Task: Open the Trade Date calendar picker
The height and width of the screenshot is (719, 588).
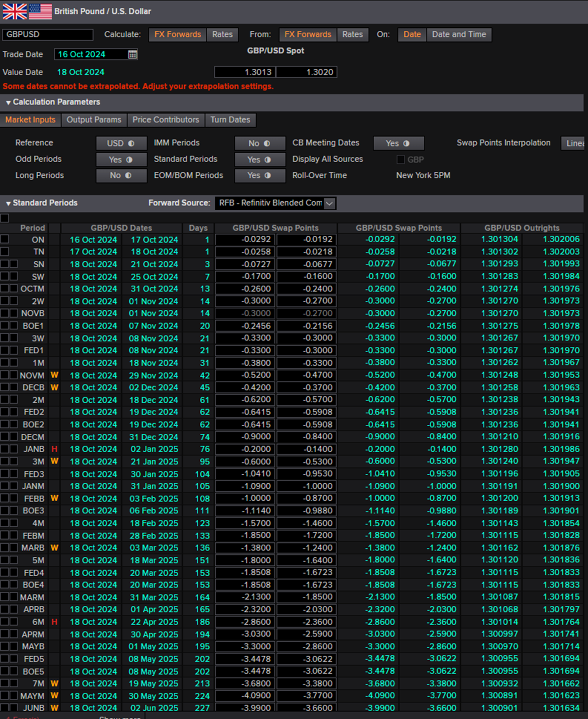Action: click(133, 55)
